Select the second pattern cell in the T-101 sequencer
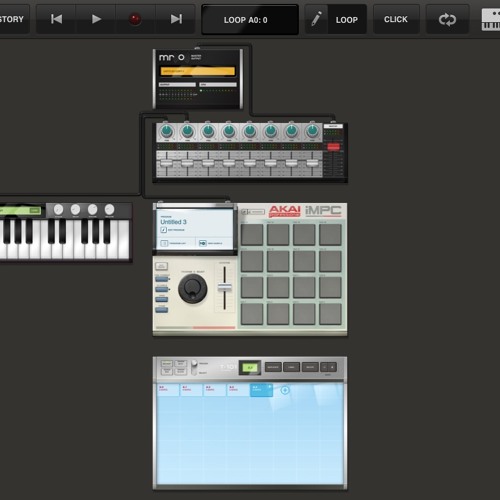Screen dimensions: 500x500 pyautogui.click(x=191, y=390)
